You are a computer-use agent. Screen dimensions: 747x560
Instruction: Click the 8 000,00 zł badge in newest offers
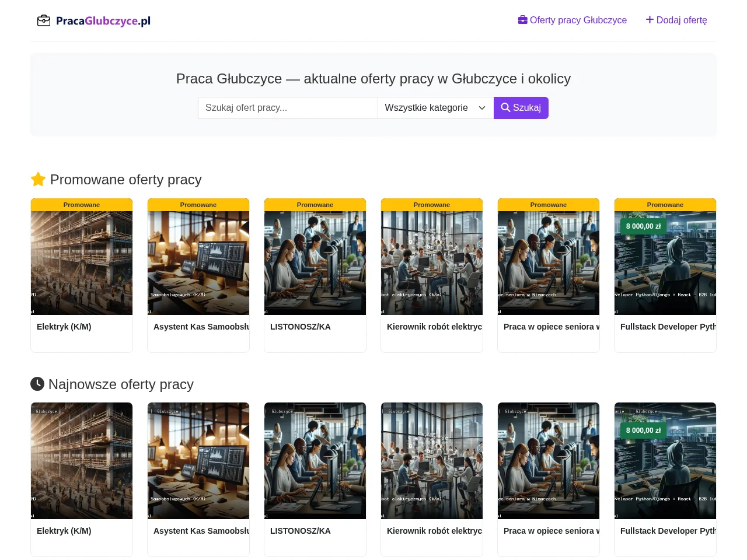(x=644, y=430)
